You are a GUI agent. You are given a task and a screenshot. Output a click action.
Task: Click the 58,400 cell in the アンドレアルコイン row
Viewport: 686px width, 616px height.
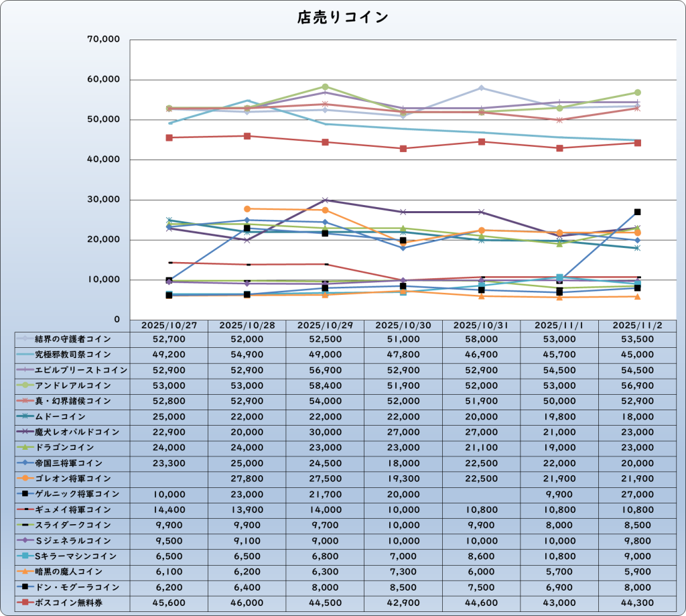[325, 385]
